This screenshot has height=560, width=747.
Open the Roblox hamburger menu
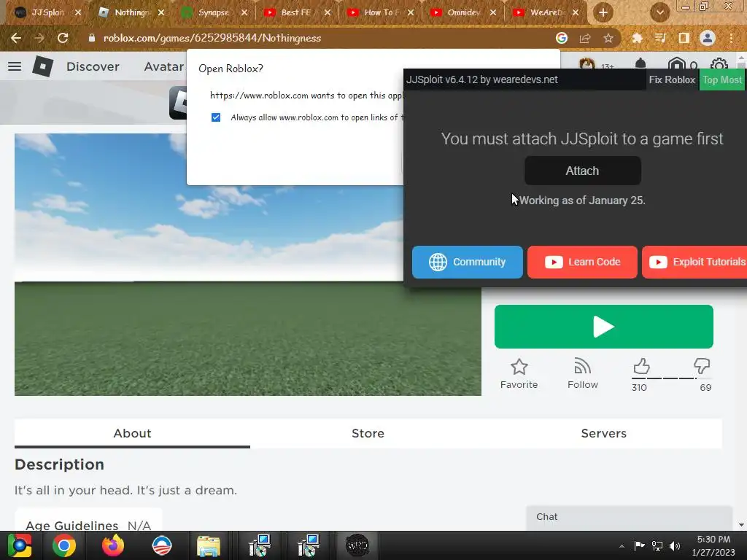click(15, 66)
